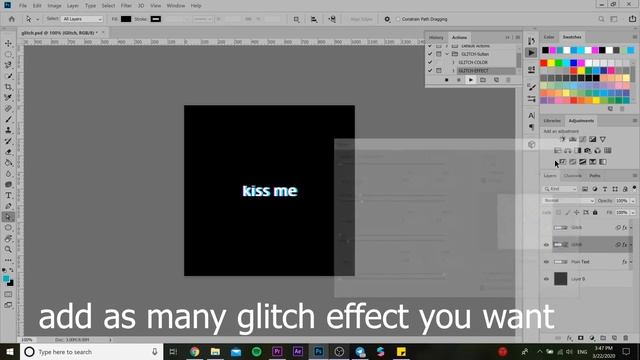Toggle lock all on layer
Viewport: 640px width, 360px height.
click(x=595, y=213)
